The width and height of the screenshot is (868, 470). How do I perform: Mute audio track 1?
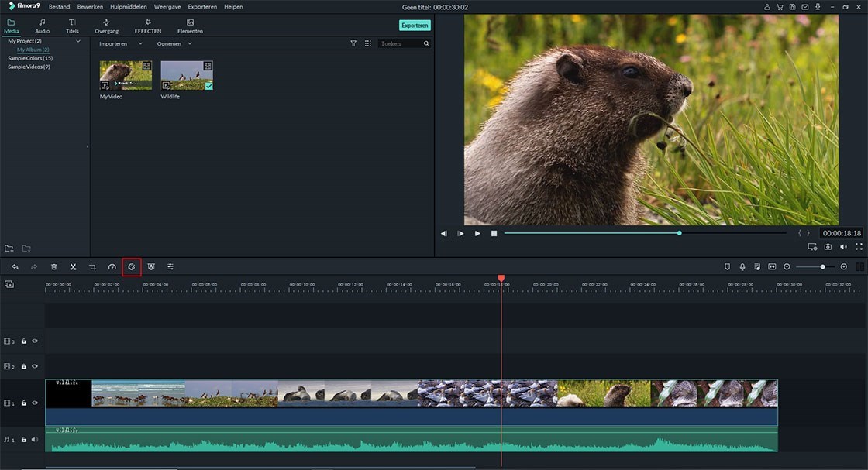click(35, 440)
